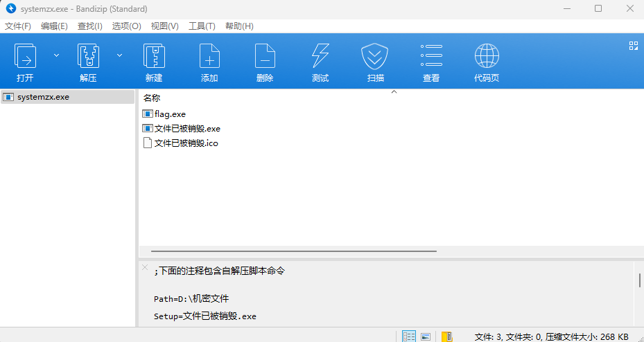Open the View (视图) menu

(165, 26)
